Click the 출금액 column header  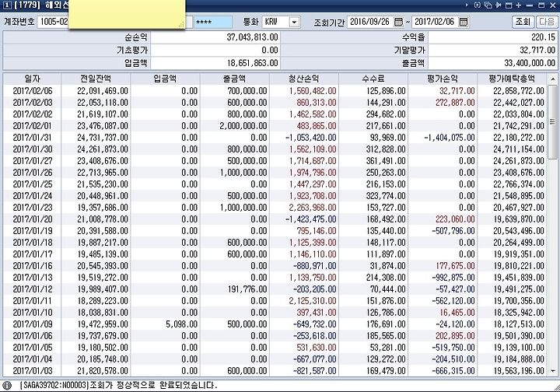234,79
